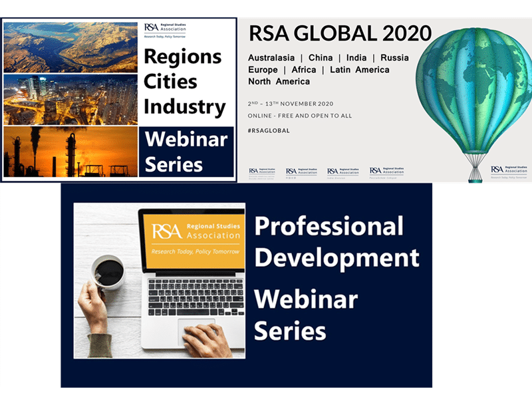Click "ONLINE - FREE AND OPEN TO ALL" text
Screen dimensions: 532x399
tap(300, 116)
